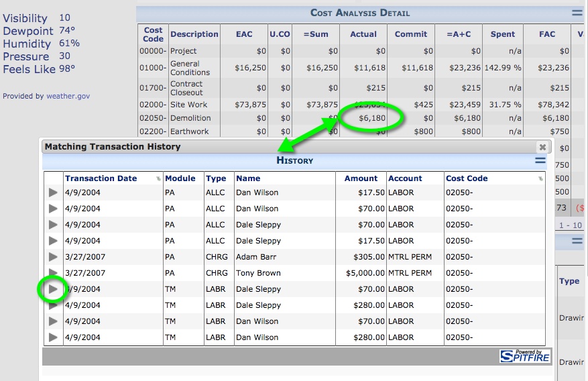Screen dimensions: 588x381
Task: Select the Demolition description cell
Action: 190,118
